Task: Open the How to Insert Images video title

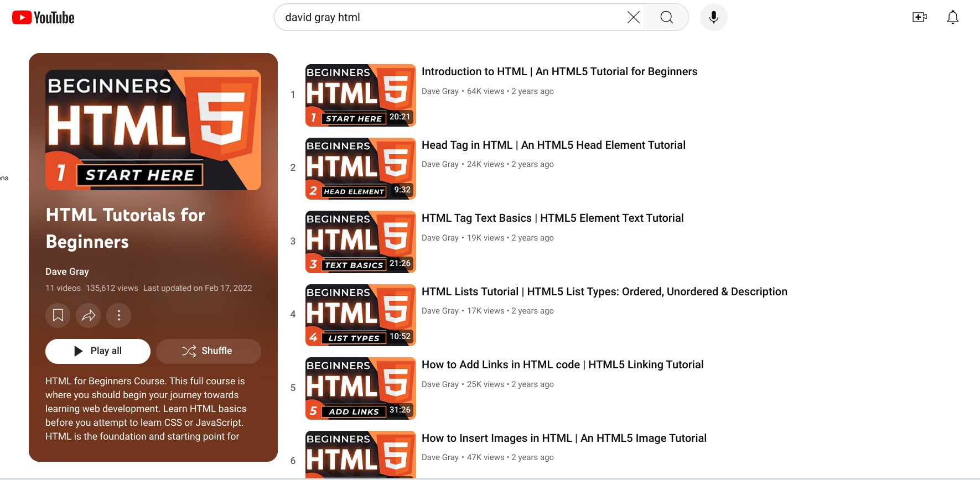Action: click(564, 438)
